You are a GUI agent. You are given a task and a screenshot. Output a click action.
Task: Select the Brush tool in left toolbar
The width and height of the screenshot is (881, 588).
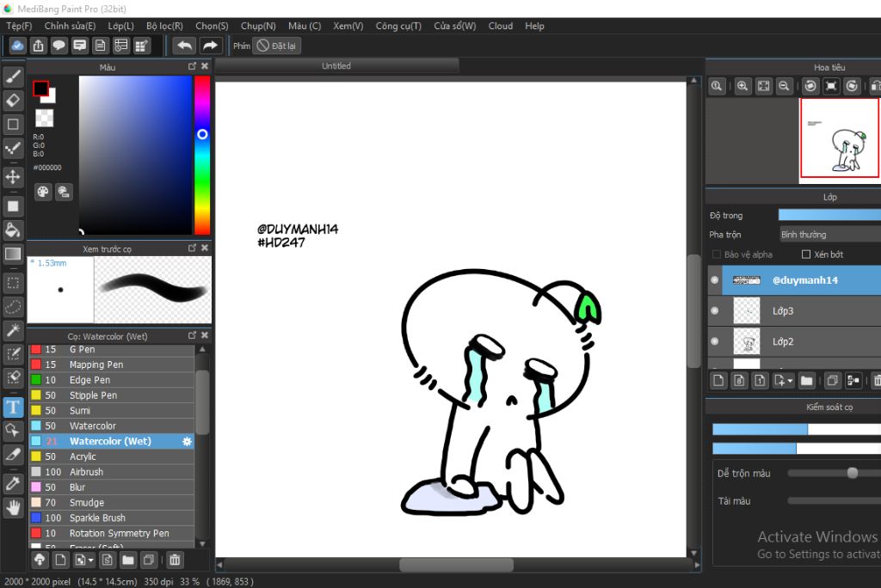click(x=13, y=77)
